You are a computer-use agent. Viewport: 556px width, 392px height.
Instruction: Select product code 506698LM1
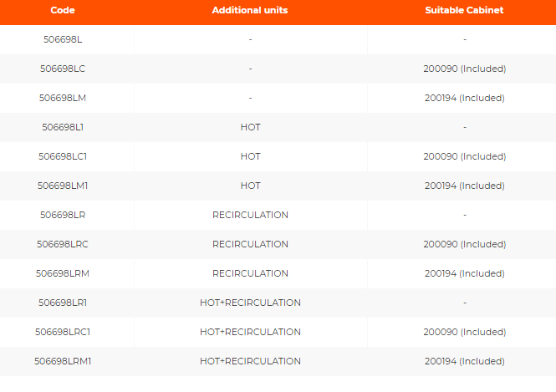[62, 186]
